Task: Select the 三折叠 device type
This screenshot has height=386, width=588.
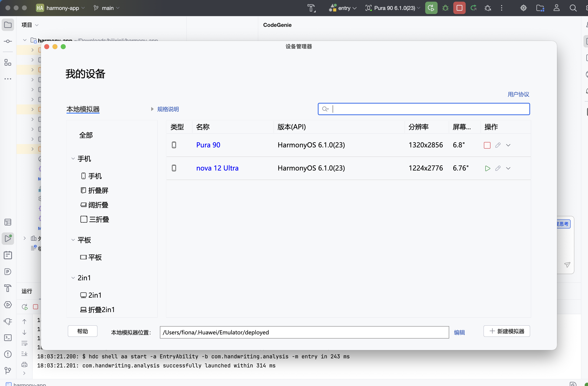Action: (95, 219)
